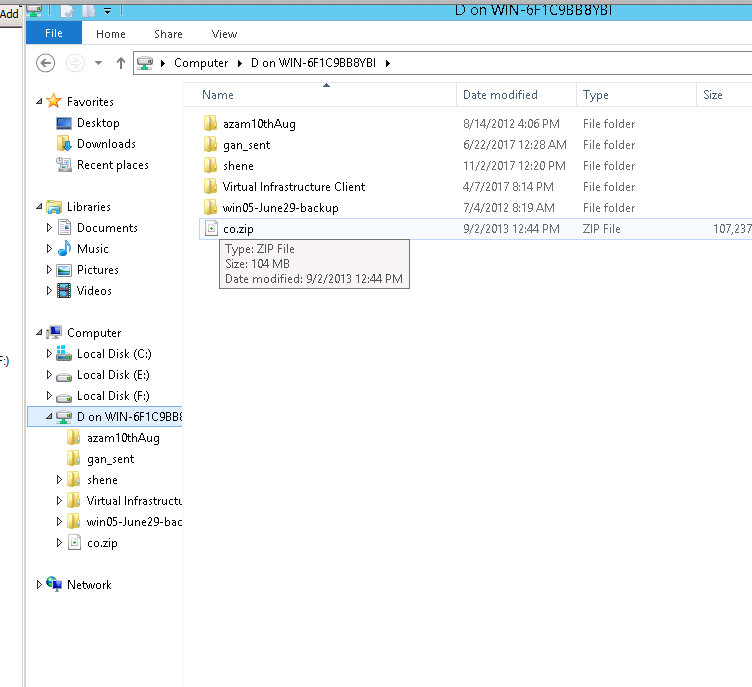Click the Back navigation arrow
752x687 pixels.
pyautogui.click(x=45, y=63)
